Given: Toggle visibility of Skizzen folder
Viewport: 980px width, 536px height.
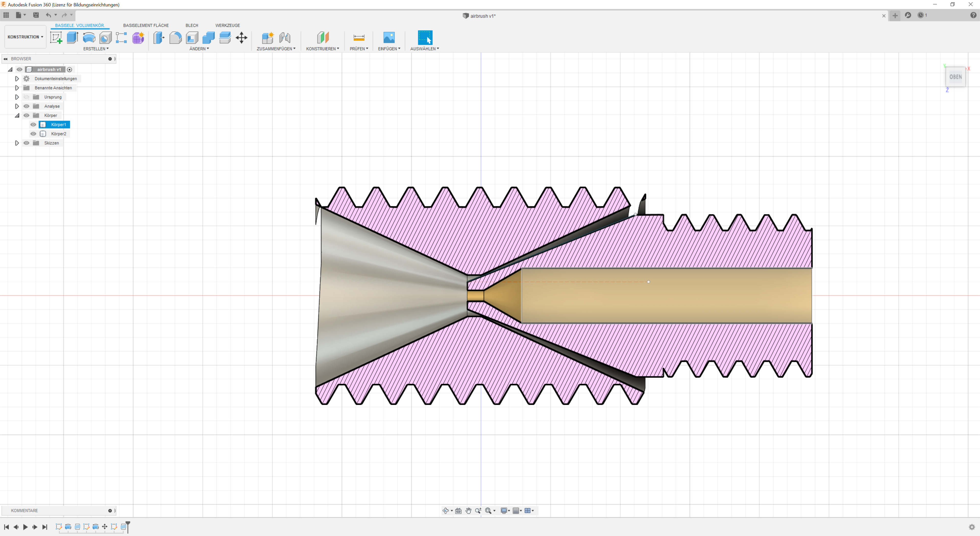Looking at the screenshot, I should (26, 143).
